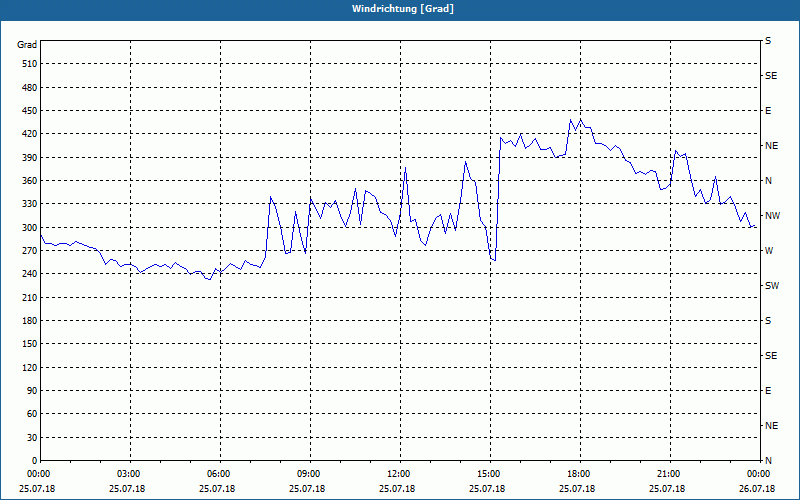Click the NW compass label
The image size is (800, 500).
pos(772,216)
